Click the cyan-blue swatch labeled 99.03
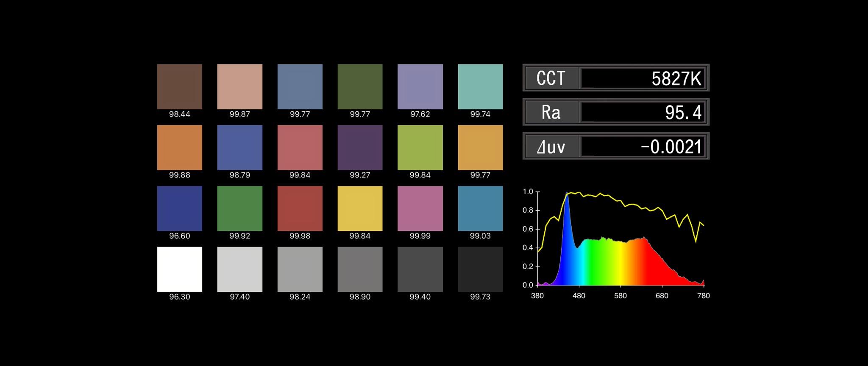The width and height of the screenshot is (868, 366). point(480,208)
